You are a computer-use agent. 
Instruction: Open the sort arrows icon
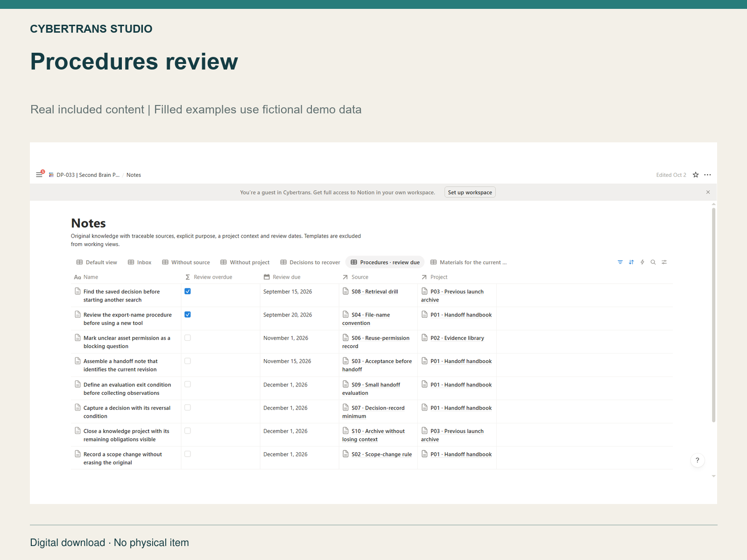(x=631, y=262)
